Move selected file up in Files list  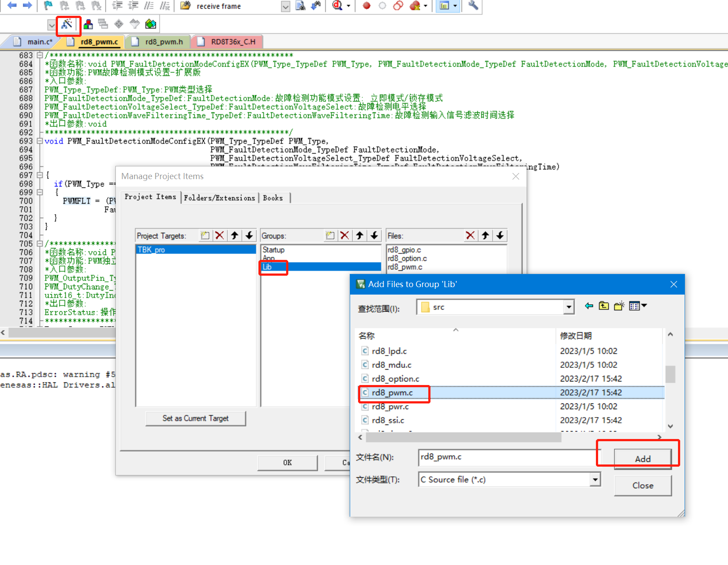pyautogui.click(x=485, y=235)
